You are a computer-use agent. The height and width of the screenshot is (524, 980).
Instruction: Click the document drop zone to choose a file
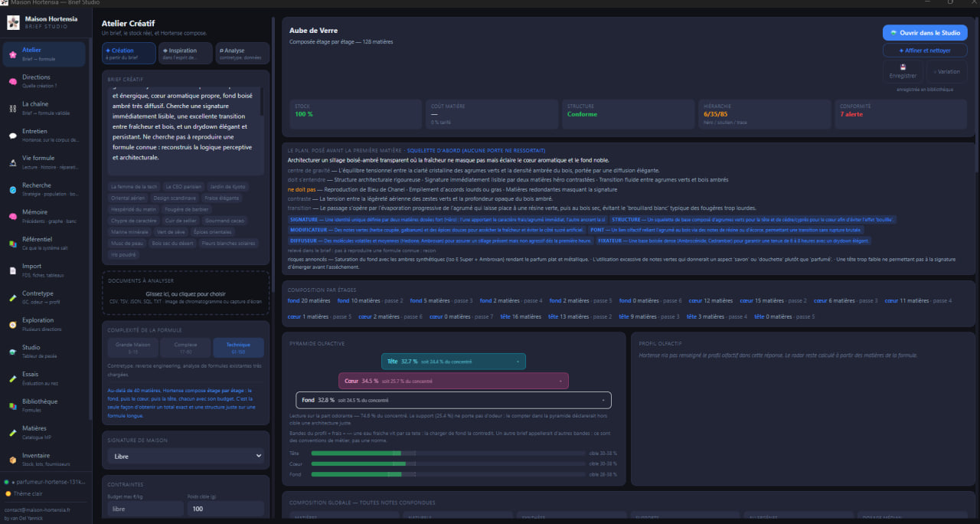185,293
